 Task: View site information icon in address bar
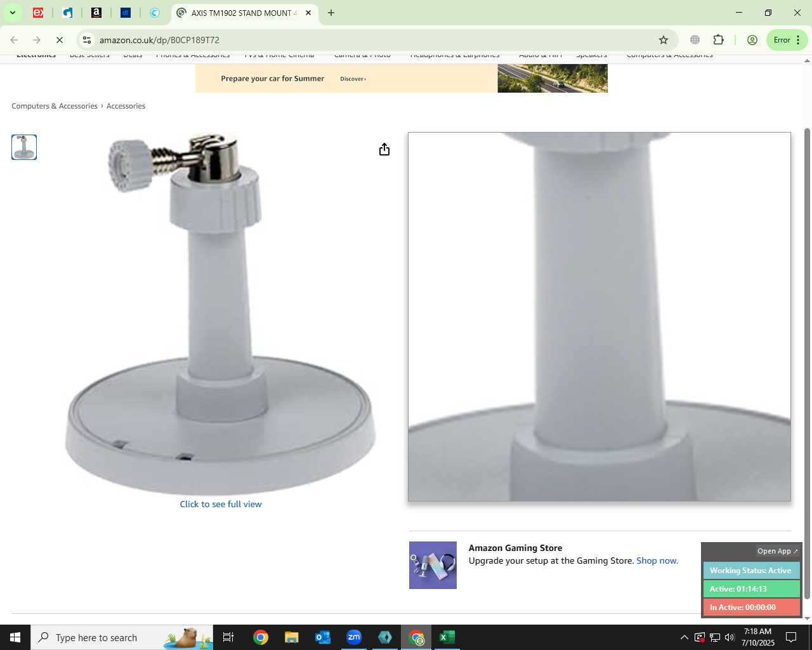[x=87, y=40]
